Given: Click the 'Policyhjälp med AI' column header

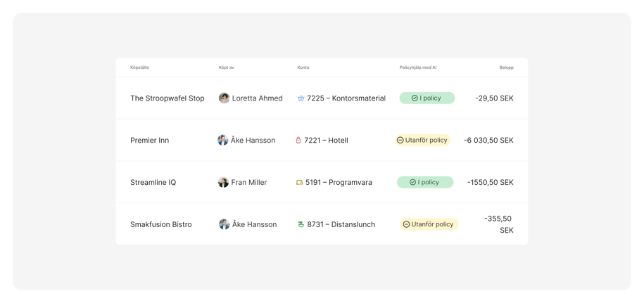Looking at the screenshot, I should click(x=417, y=67).
